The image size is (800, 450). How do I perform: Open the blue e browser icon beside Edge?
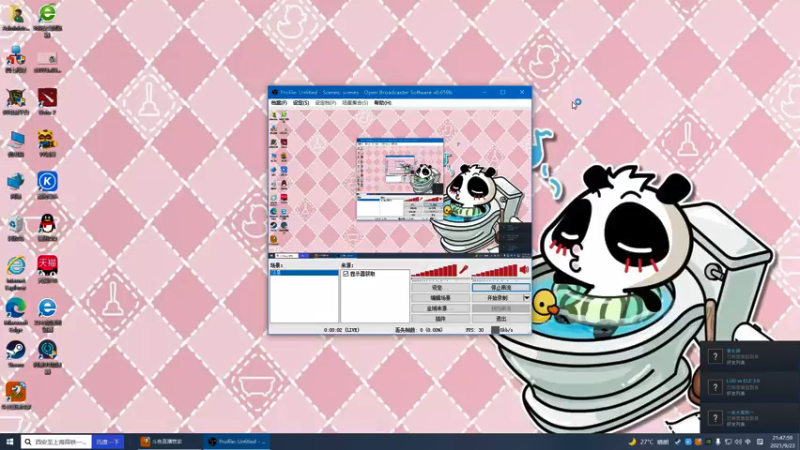tap(47, 315)
